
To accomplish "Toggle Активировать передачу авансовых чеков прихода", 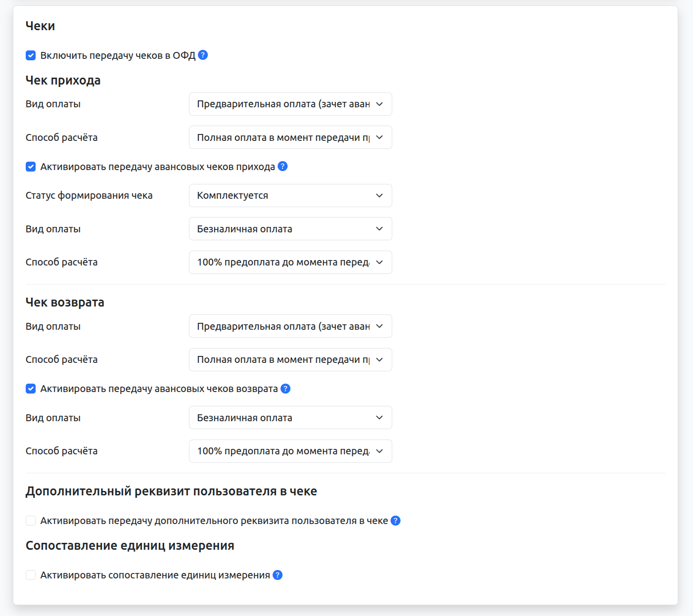I will click(31, 167).
